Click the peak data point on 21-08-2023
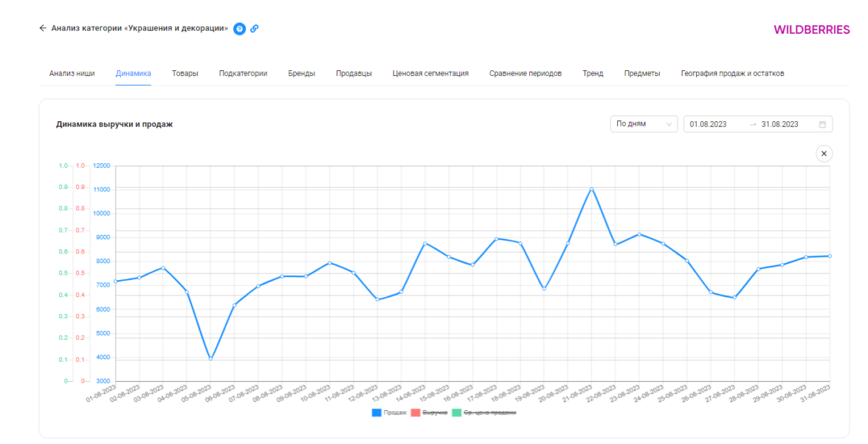The image size is (868, 444). click(591, 188)
